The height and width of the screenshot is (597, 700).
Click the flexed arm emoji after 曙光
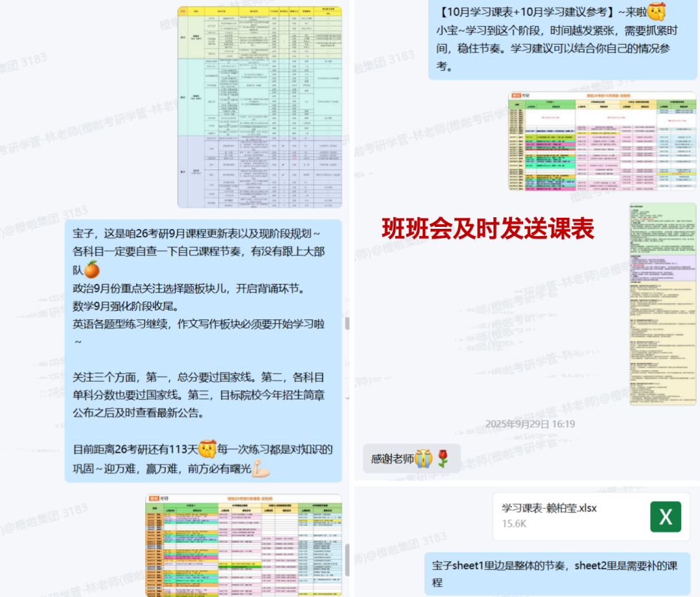pyautogui.click(x=261, y=469)
